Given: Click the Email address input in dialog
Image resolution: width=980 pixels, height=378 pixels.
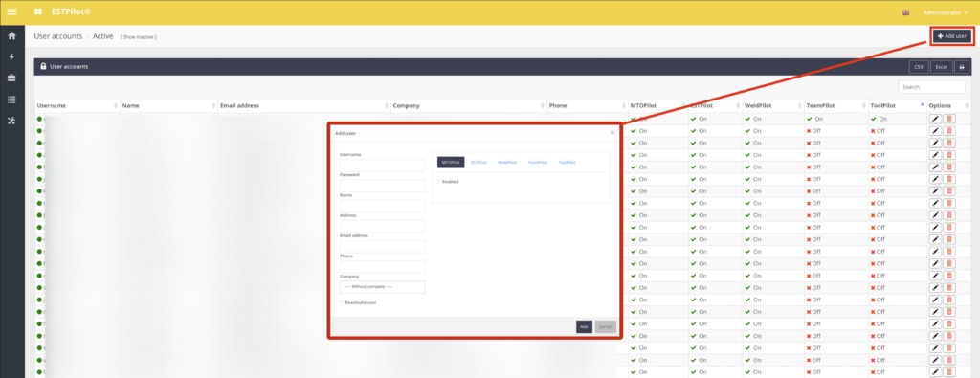Looking at the screenshot, I should point(383,246).
